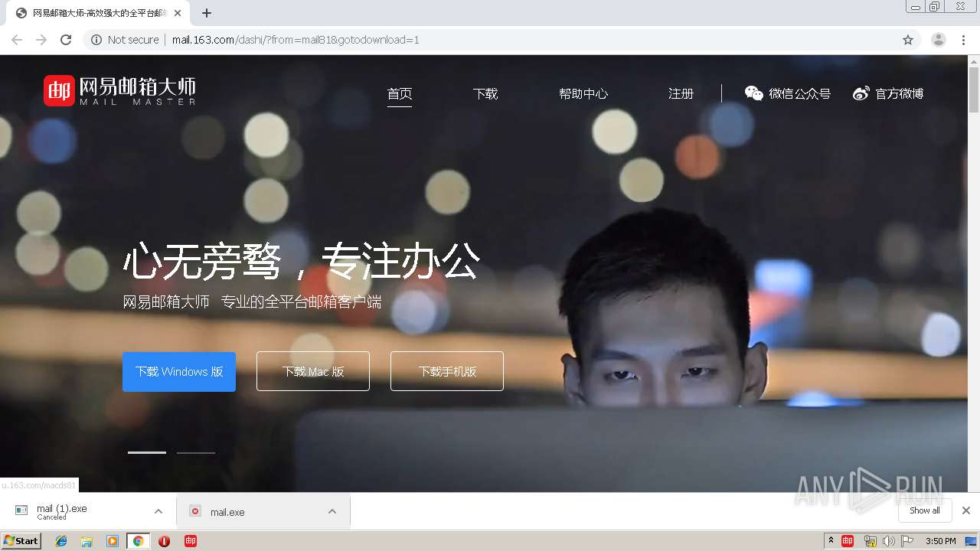Open the 注册 nav item

click(x=681, y=93)
